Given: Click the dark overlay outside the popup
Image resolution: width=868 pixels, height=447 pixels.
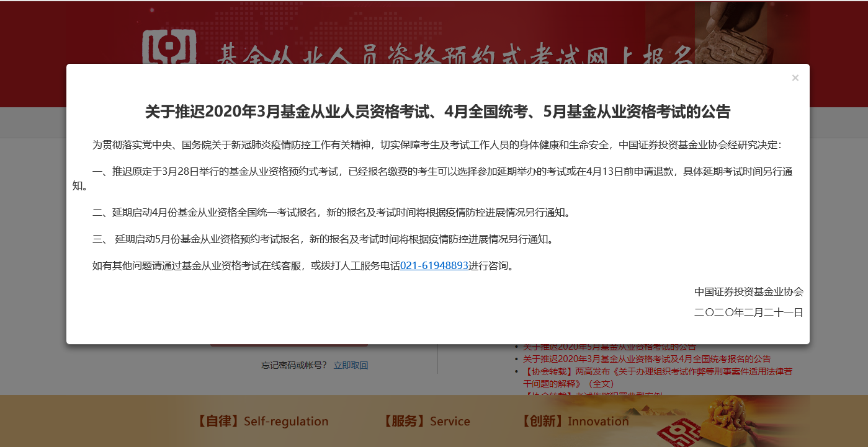Looking at the screenshot, I should coord(34,248).
